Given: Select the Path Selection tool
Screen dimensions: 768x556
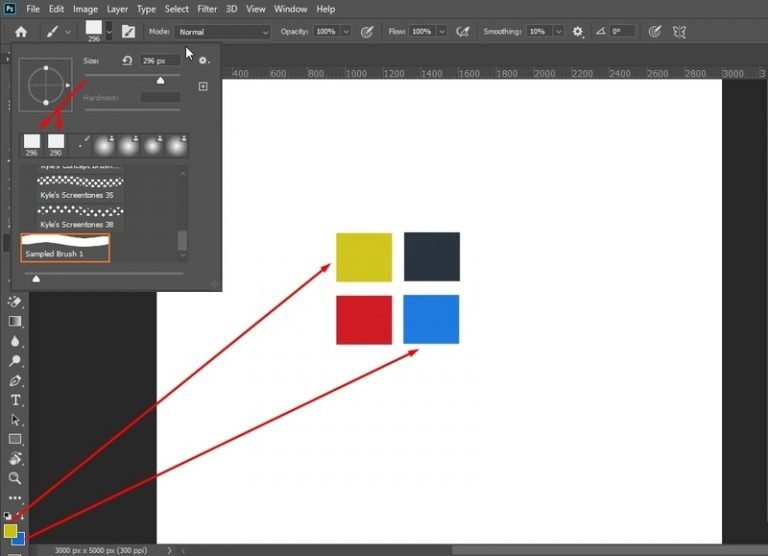Looking at the screenshot, I should point(15,420).
